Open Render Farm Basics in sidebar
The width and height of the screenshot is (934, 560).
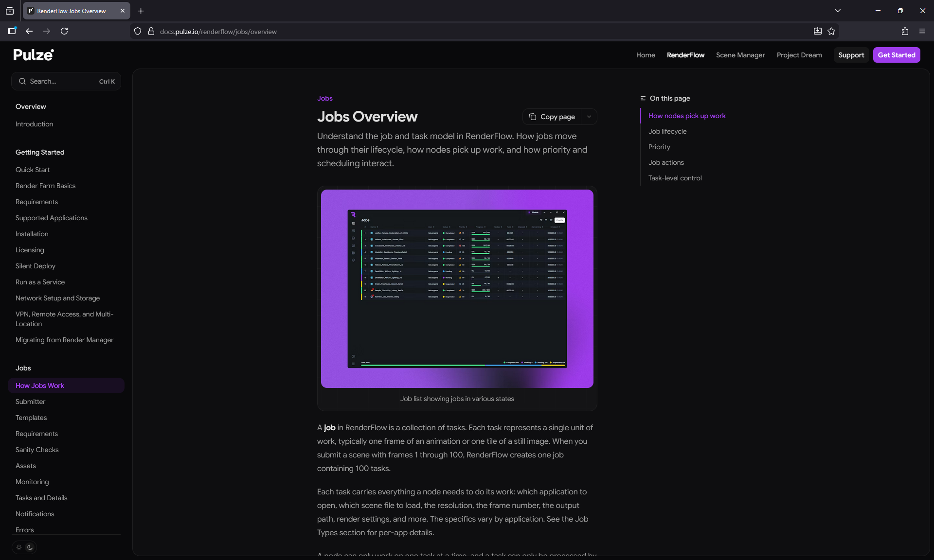coord(46,186)
